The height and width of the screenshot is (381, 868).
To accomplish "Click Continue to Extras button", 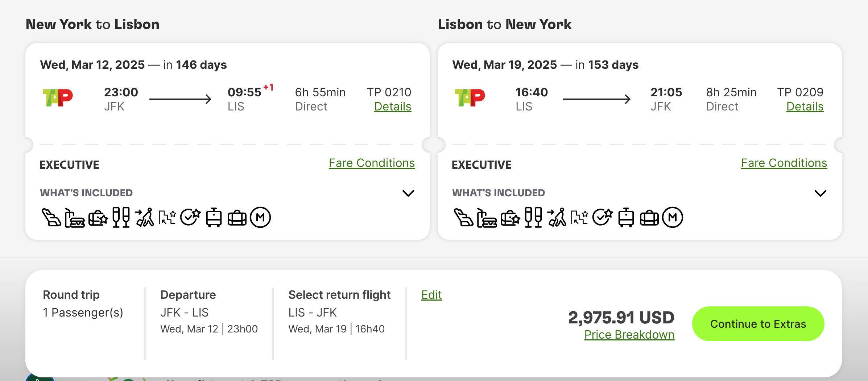I will pyautogui.click(x=758, y=324).
